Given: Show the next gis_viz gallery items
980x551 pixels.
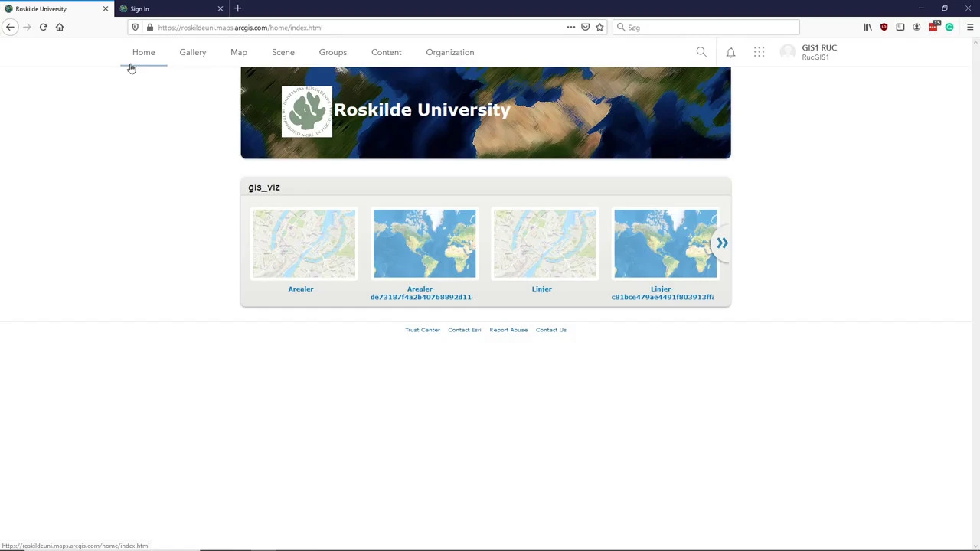Looking at the screenshot, I should point(722,243).
